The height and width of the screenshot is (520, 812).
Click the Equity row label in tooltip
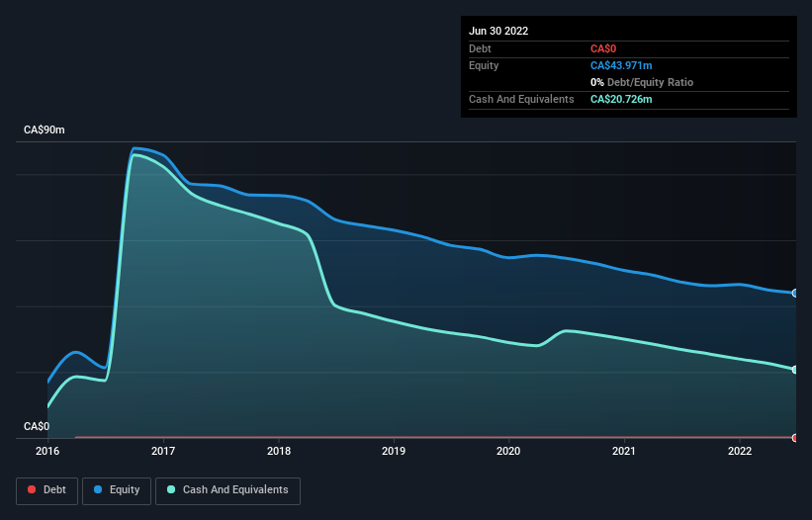coord(484,65)
